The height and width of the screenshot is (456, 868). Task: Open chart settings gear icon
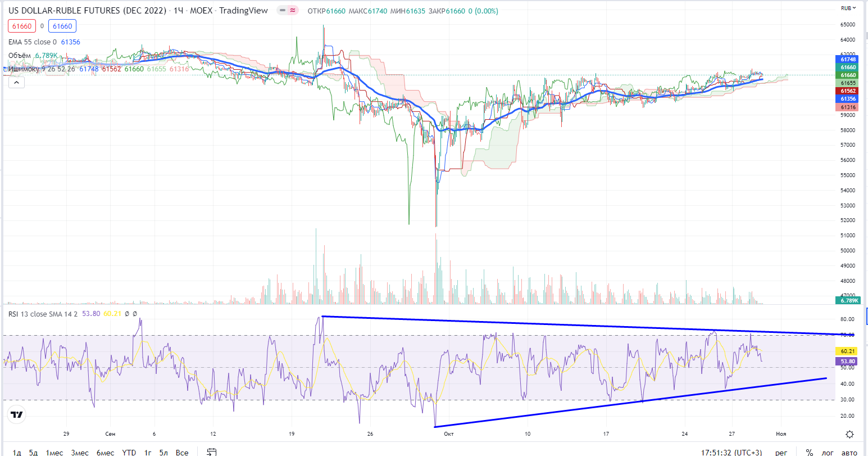click(849, 434)
